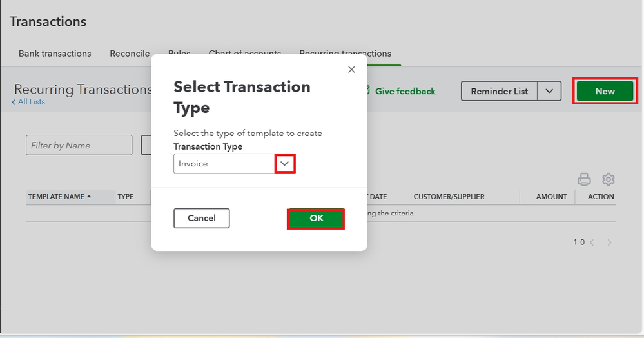Go to the next results page arrow
The width and height of the screenshot is (644, 338).
(609, 243)
